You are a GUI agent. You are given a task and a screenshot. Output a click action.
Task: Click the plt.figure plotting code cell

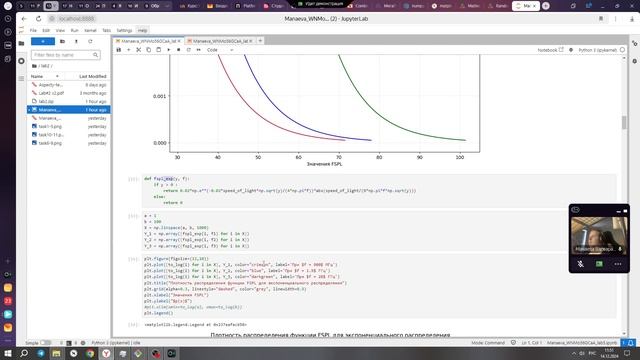coord(379,286)
